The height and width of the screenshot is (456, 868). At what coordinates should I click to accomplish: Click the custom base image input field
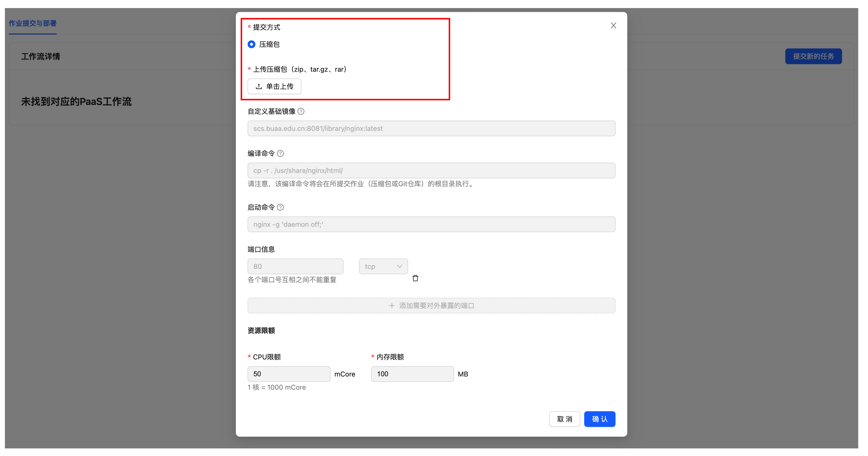[x=431, y=128]
